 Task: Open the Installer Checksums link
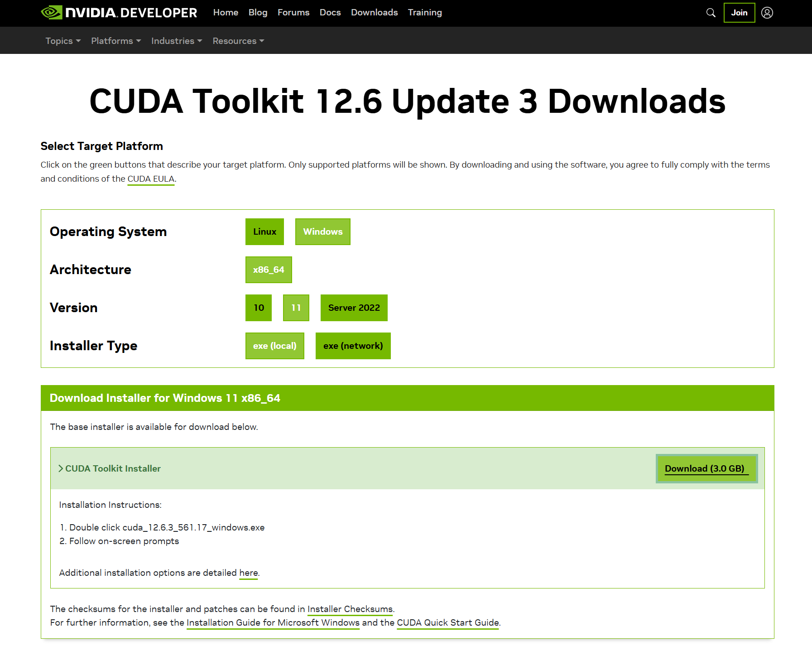pos(350,609)
